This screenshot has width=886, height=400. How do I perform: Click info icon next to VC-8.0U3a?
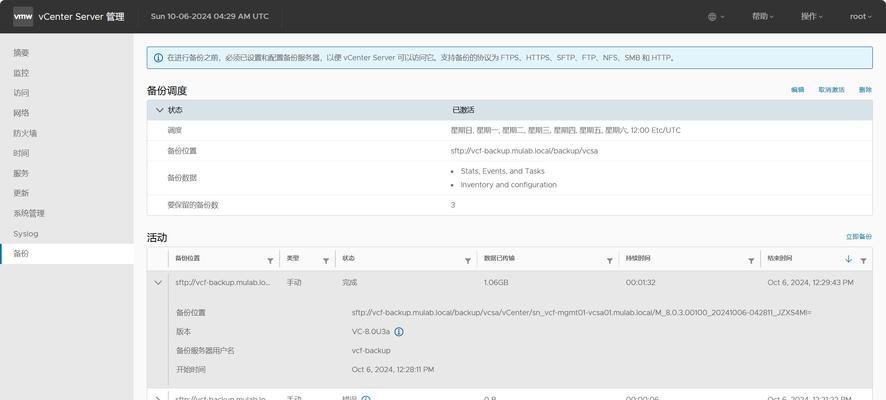tap(399, 332)
